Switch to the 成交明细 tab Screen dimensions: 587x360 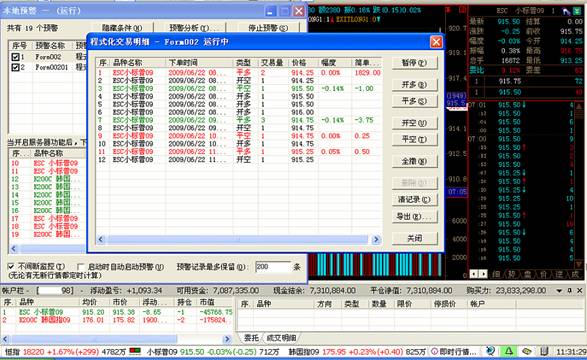281,338
